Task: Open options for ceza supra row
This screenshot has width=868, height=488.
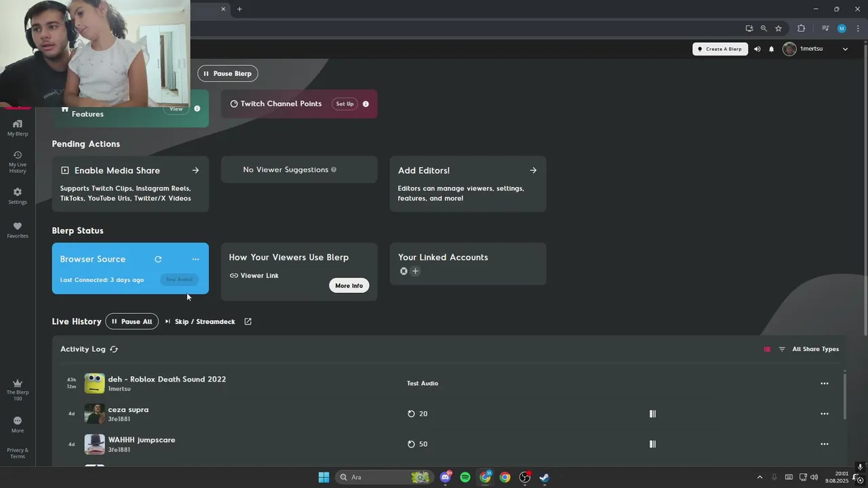Action: point(824,413)
